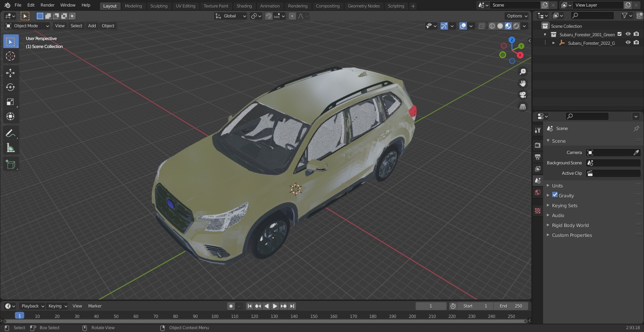Open the viewport Add menu

92,26
